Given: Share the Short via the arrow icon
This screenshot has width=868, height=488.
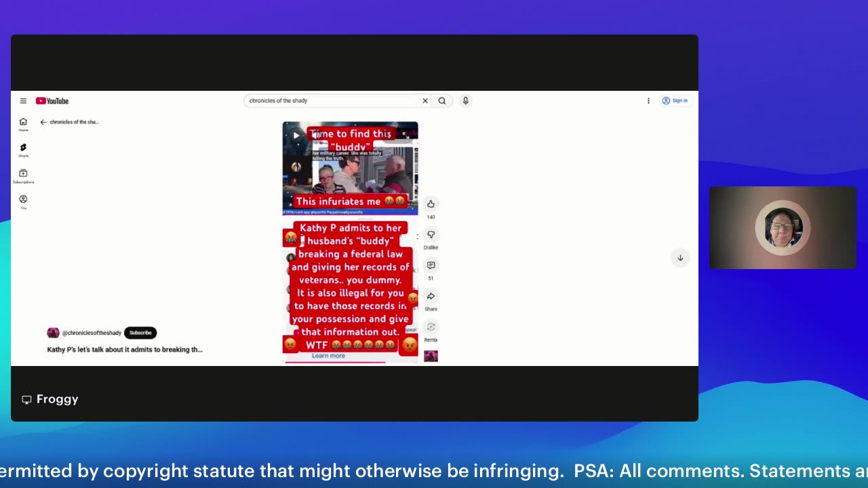Looking at the screenshot, I should (x=431, y=296).
